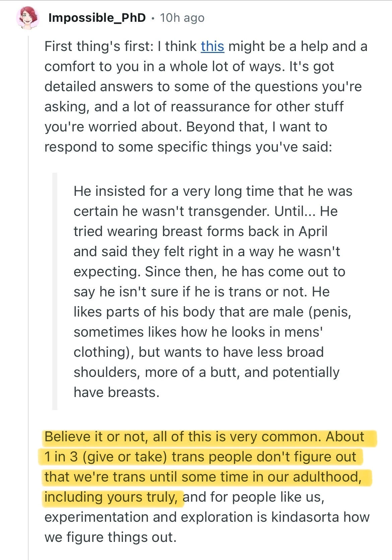Click the words "have breasts." ending the quote
This screenshot has height=560, width=392.
(x=116, y=392)
